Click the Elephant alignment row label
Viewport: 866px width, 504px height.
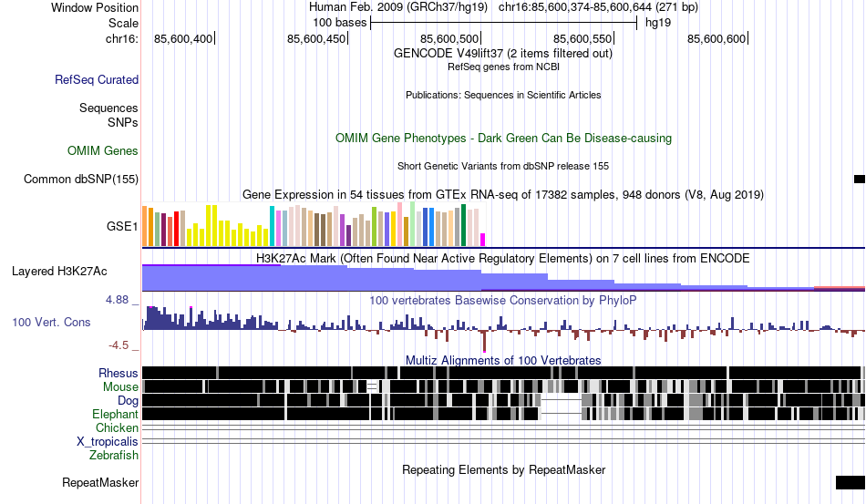(x=115, y=414)
